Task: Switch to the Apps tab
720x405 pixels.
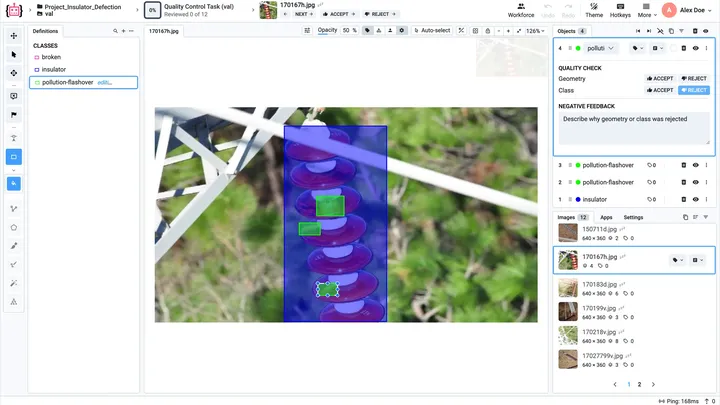Action: point(606,217)
